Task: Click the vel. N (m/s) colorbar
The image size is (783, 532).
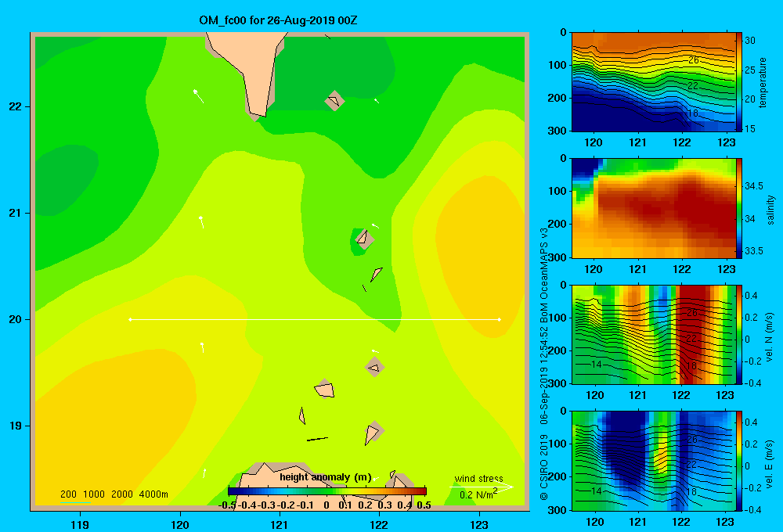Action: click(738, 334)
